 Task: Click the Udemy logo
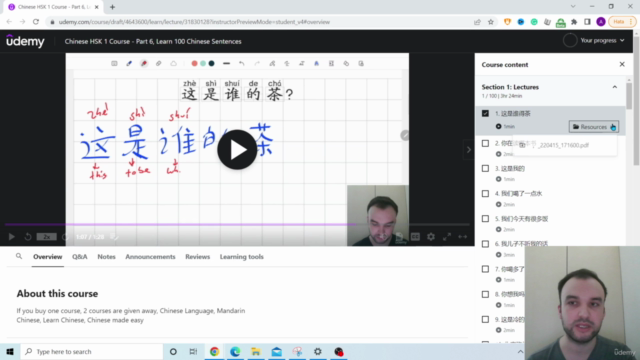[25, 41]
